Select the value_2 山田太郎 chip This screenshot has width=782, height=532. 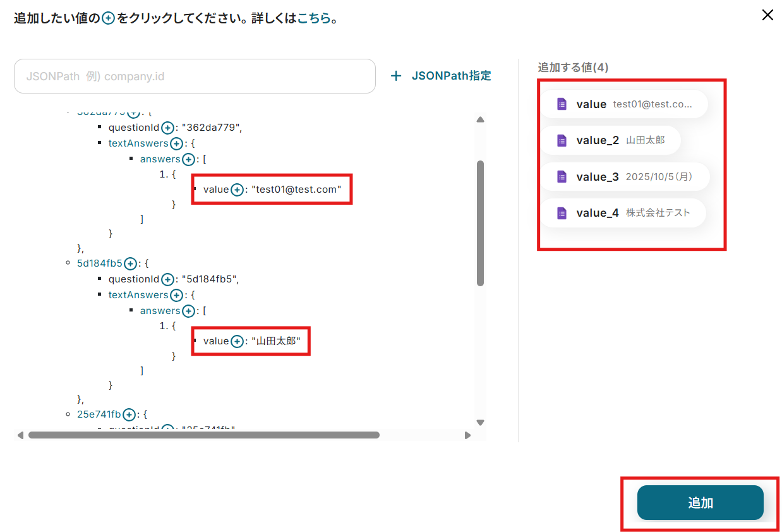click(x=610, y=140)
